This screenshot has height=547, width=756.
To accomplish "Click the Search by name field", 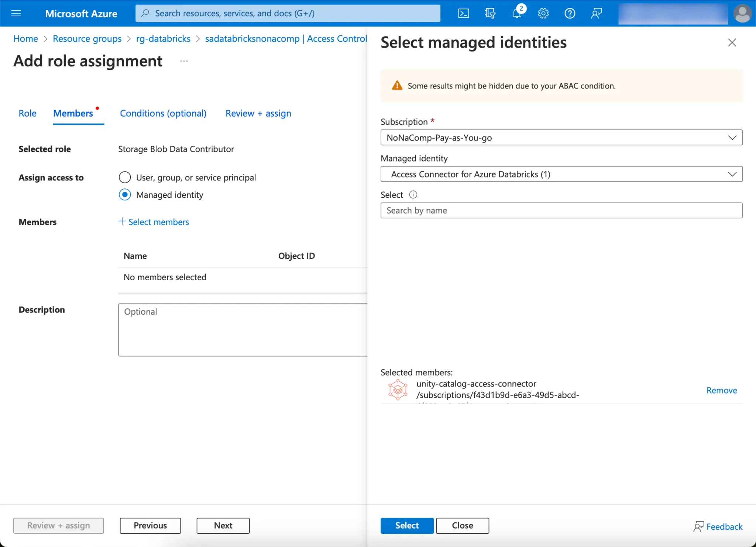I will pyautogui.click(x=561, y=211).
